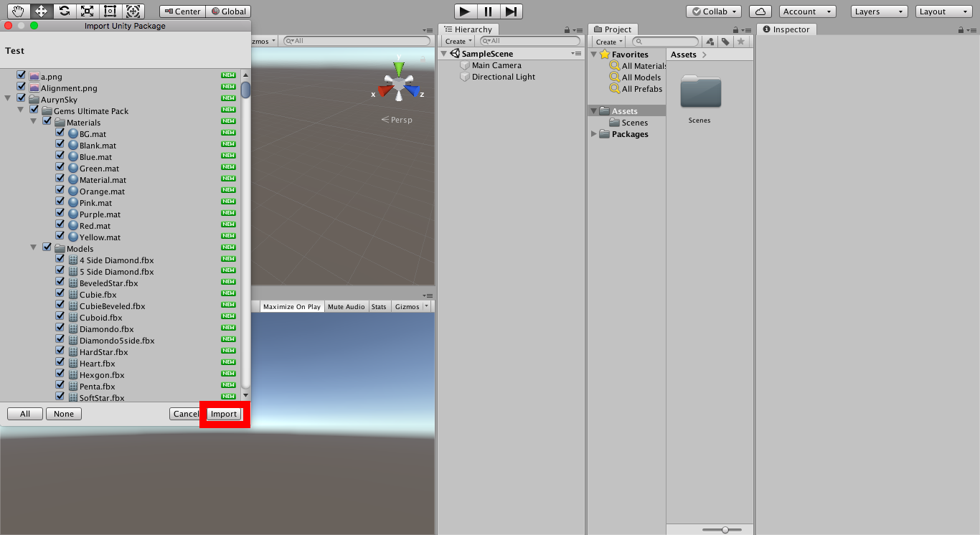This screenshot has height=535, width=980.
Task: Click the Step frame button
Action: [512, 11]
